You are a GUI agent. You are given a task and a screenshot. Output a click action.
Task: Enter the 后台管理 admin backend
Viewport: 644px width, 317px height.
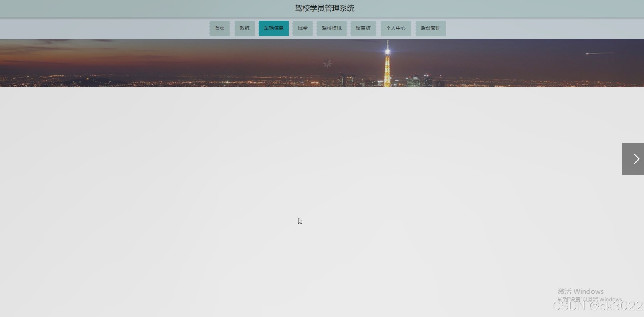(x=430, y=28)
